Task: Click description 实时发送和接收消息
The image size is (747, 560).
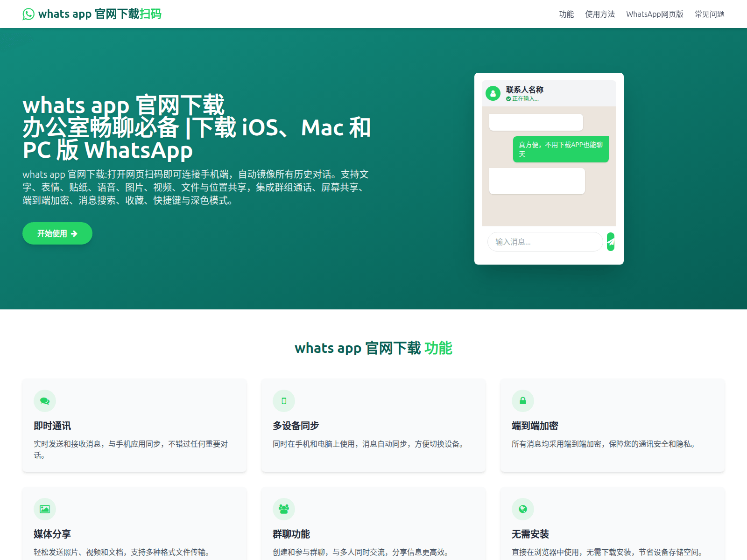Action: [131, 449]
